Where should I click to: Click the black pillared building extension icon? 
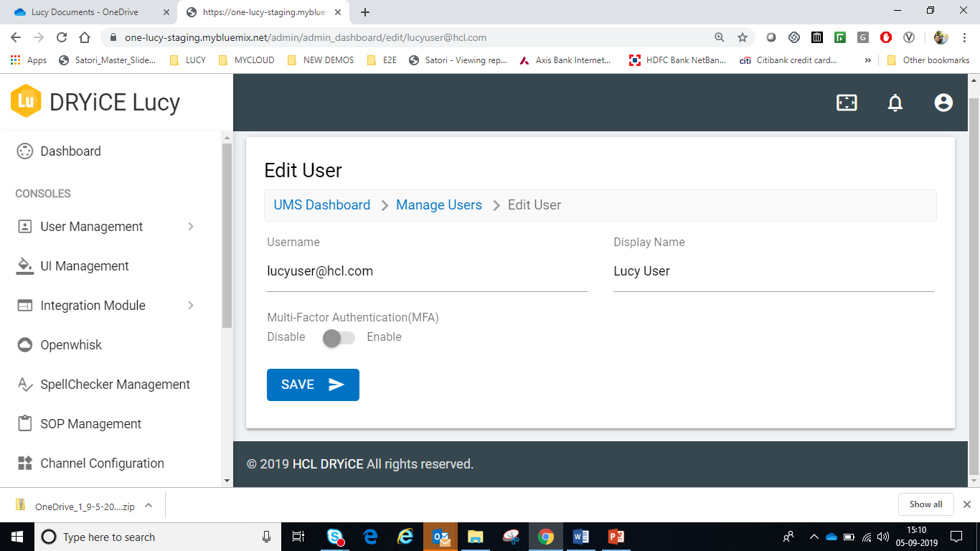click(817, 37)
